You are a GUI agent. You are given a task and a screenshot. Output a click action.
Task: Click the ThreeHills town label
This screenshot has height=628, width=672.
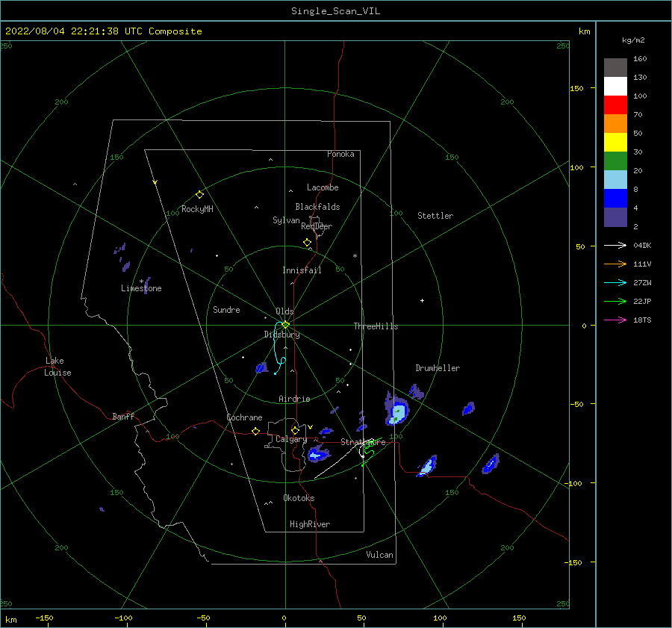pos(376,326)
